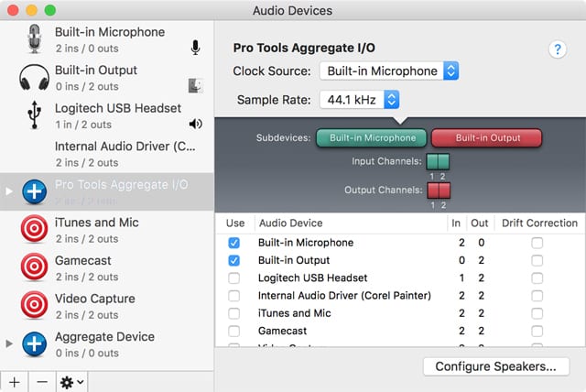Screen dimensions: 586x392
Task: Click the plus button to add device
Action: [14, 380]
